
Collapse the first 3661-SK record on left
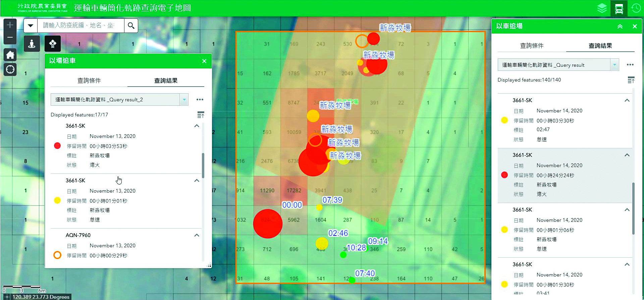(x=197, y=126)
